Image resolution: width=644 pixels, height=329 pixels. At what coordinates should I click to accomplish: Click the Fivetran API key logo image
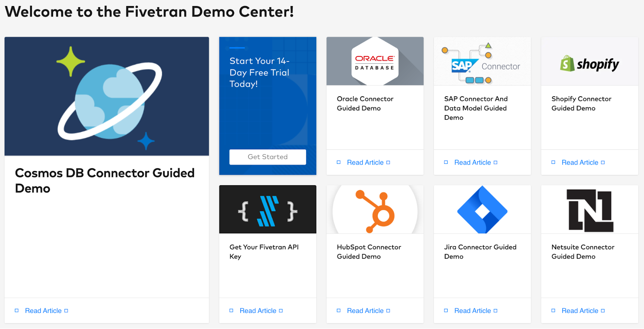(x=268, y=209)
